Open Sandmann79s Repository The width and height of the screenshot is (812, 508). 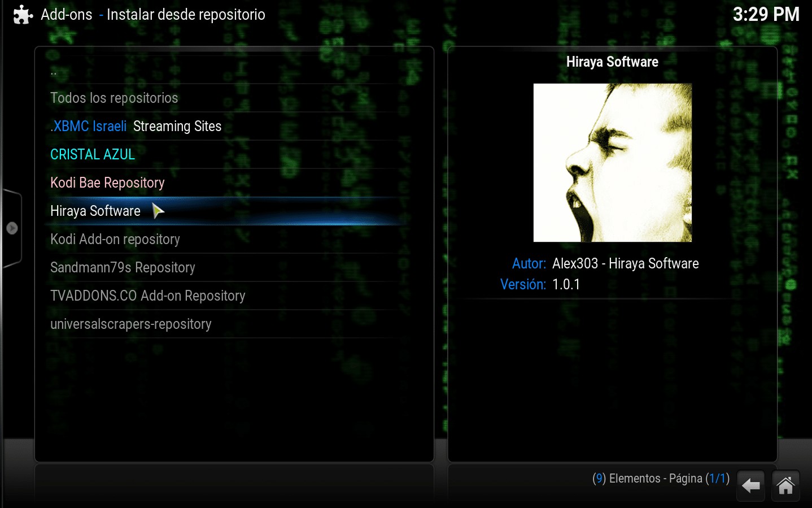[x=123, y=267]
